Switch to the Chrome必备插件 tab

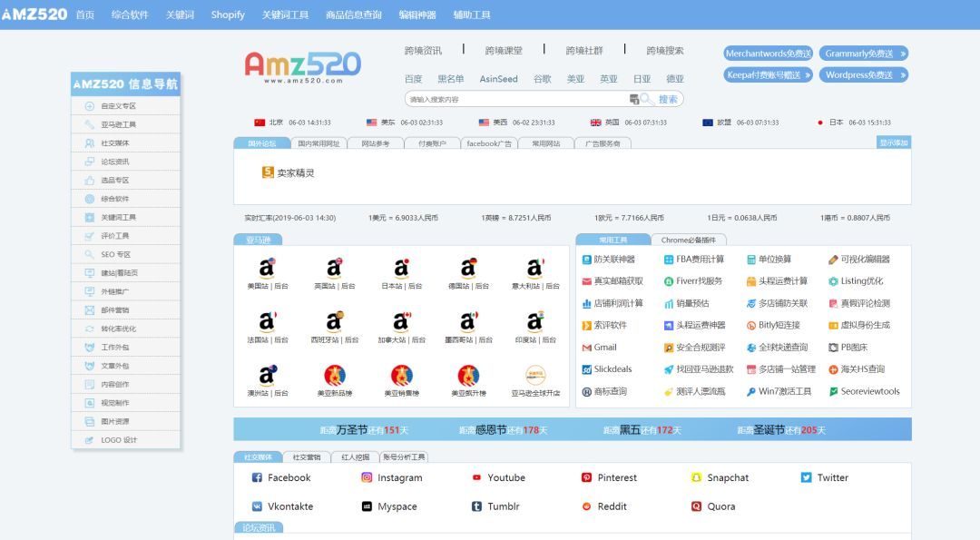click(x=688, y=240)
